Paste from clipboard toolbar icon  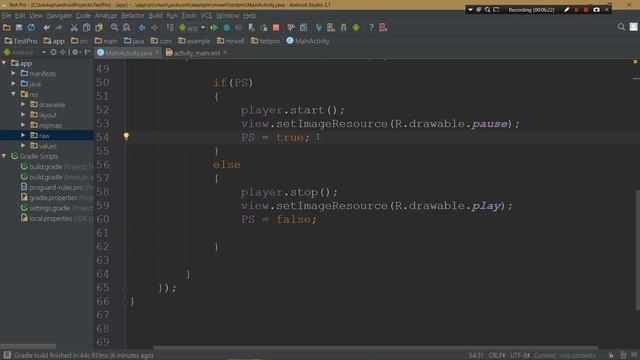pos(99,27)
